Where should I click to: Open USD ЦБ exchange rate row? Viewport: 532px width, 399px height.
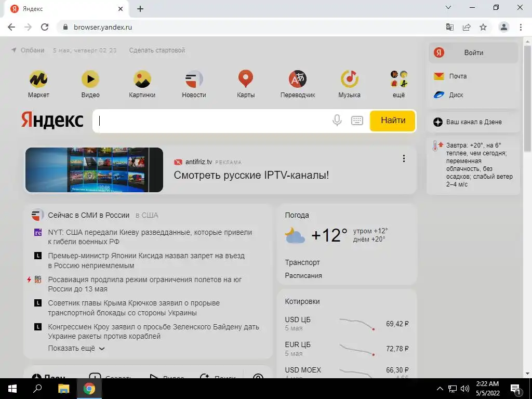(347, 324)
